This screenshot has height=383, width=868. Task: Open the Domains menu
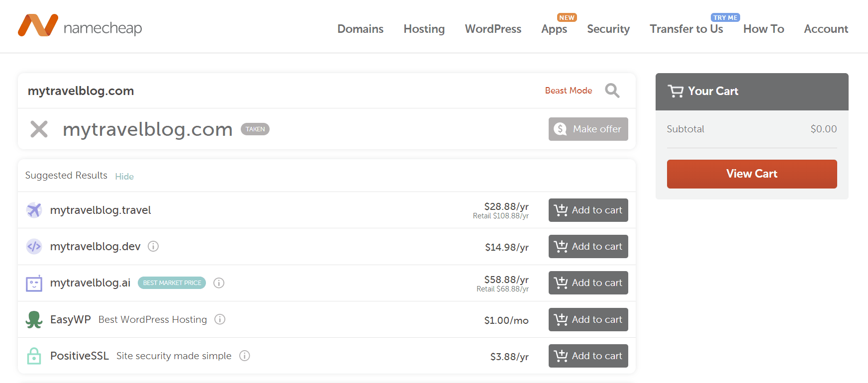[x=361, y=29]
